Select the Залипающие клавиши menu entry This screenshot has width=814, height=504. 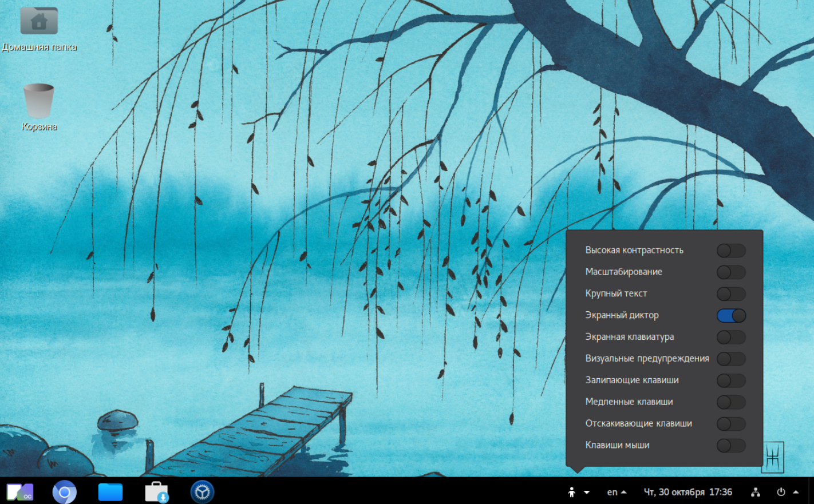coord(631,380)
